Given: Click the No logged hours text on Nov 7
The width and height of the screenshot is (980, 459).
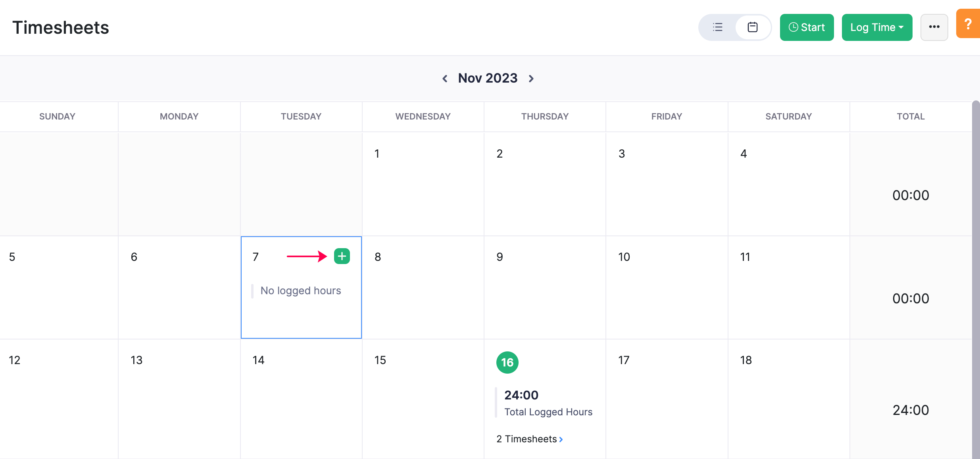Looking at the screenshot, I should tap(301, 289).
